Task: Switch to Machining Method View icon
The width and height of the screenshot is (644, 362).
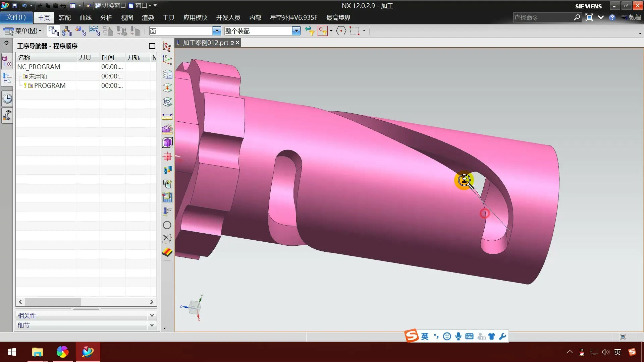Action: pos(94,31)
